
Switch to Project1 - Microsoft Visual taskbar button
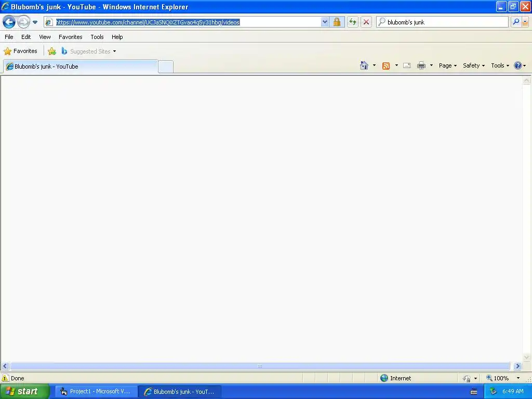pos(96,392)
